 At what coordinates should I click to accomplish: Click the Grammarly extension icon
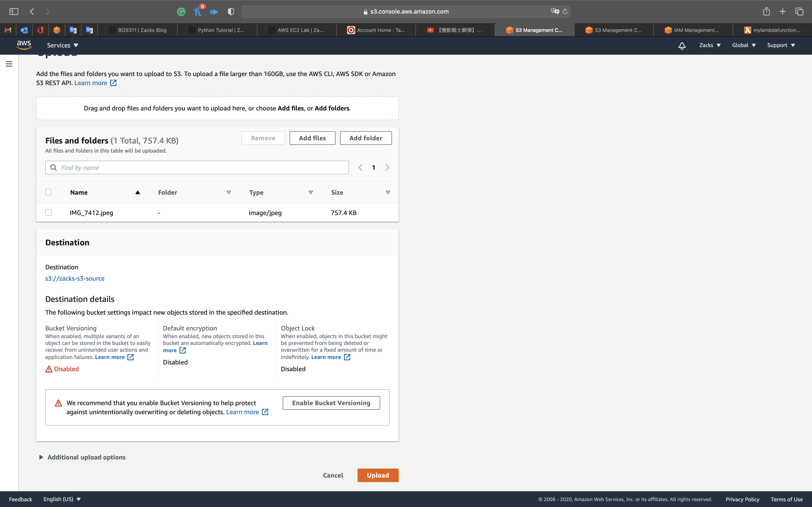tap(181, 12)
